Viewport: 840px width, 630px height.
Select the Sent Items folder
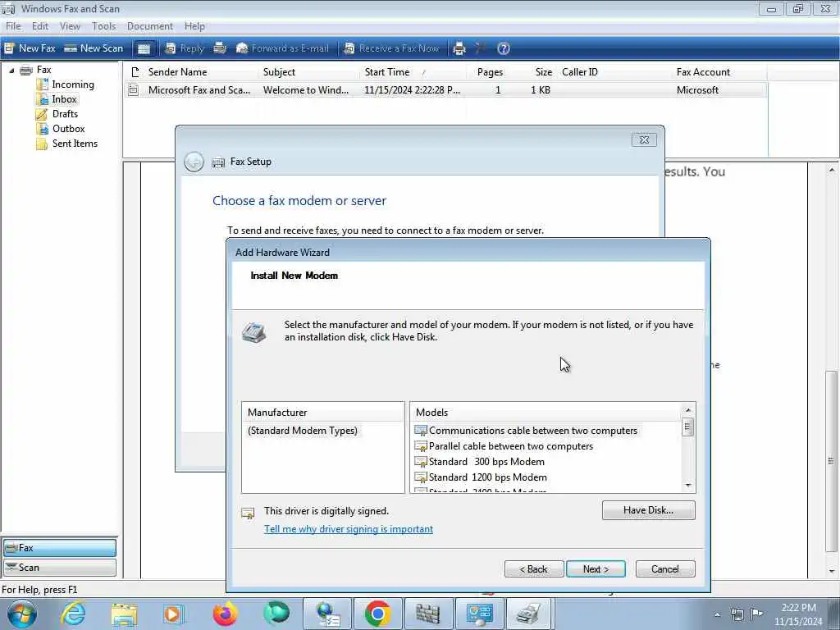(x=75, y=144)
